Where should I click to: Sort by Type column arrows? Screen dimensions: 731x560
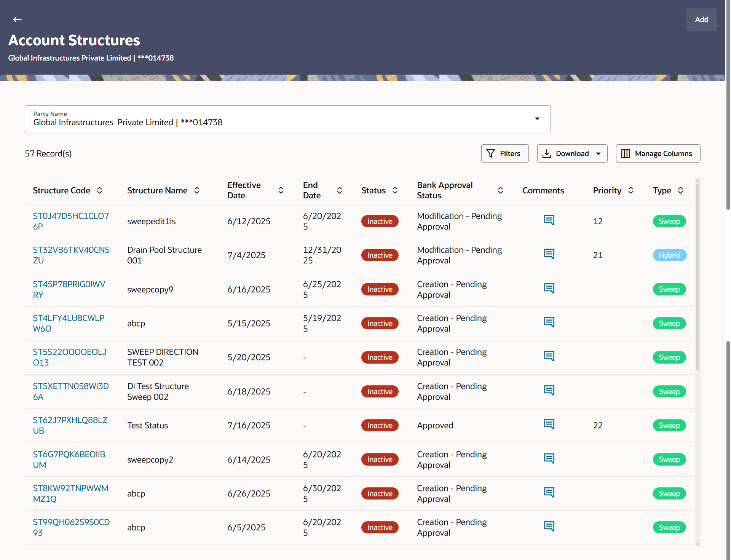[x=681, y=190]
